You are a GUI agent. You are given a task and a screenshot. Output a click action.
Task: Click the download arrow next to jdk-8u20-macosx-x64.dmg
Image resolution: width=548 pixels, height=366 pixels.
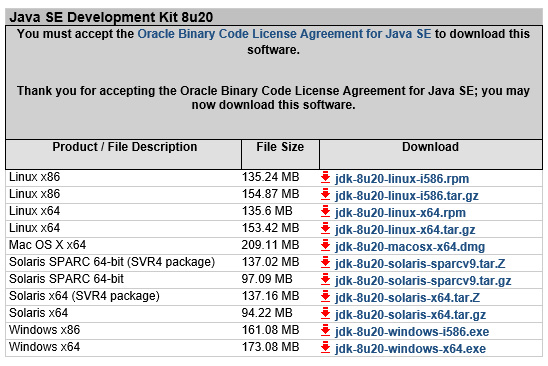325,245
